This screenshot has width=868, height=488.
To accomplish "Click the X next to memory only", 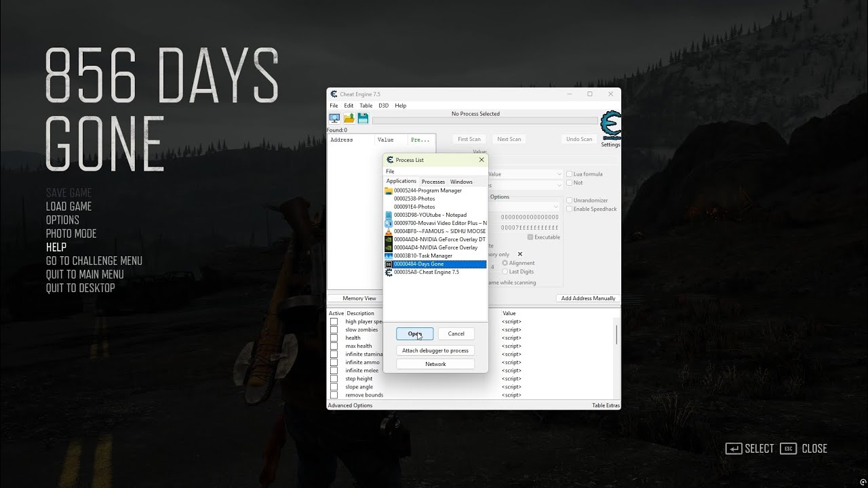I will tap(520, 254).
